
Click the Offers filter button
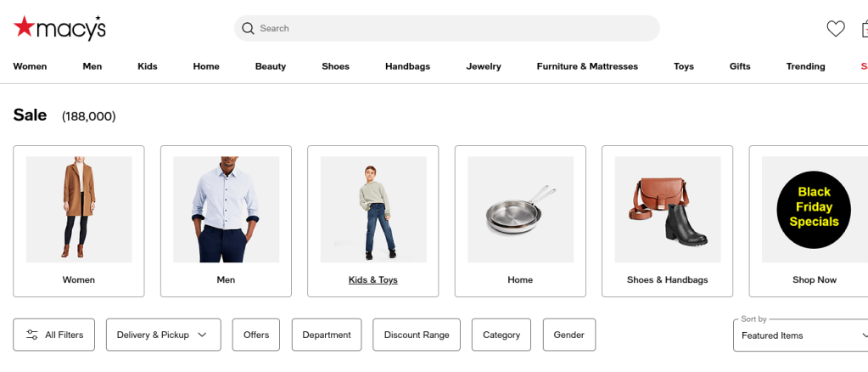pyautogui.click(x=256, y=335)
